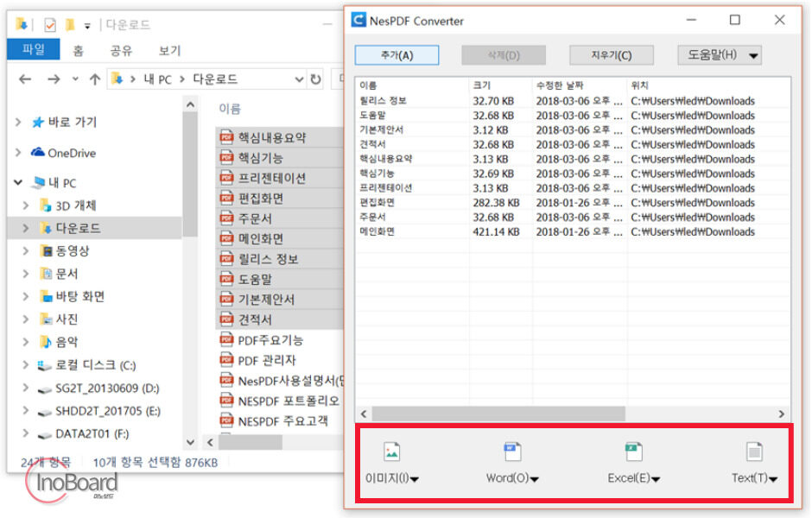Open the Word(O) dropdown arrow
The width and height of the screenshot is (812, 518).
click(x=535, y=479)
